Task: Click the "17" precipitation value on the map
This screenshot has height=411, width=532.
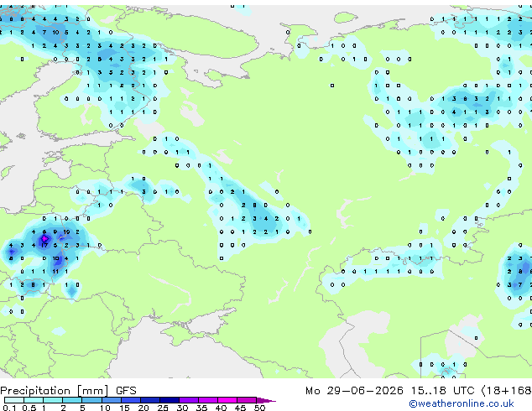Action: 44,245
